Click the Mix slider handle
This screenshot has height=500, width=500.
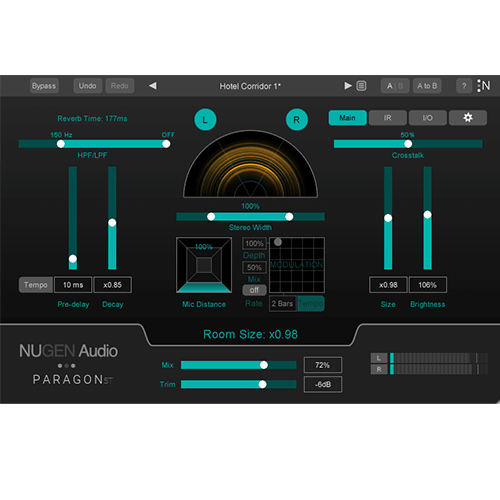(264, 365)
